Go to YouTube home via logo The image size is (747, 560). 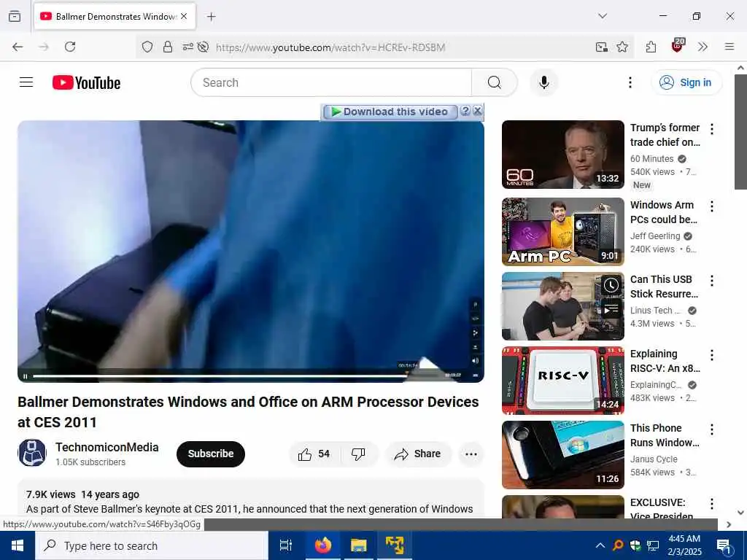(86, 82)
